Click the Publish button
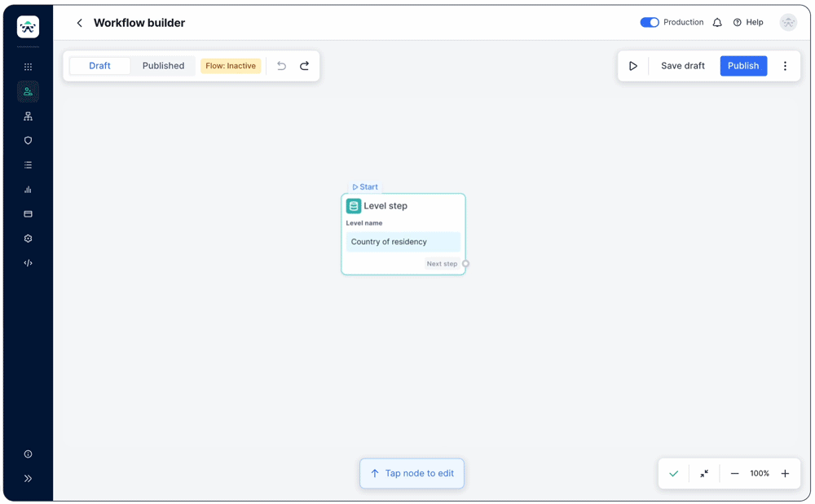 click(x=743, y=66)
